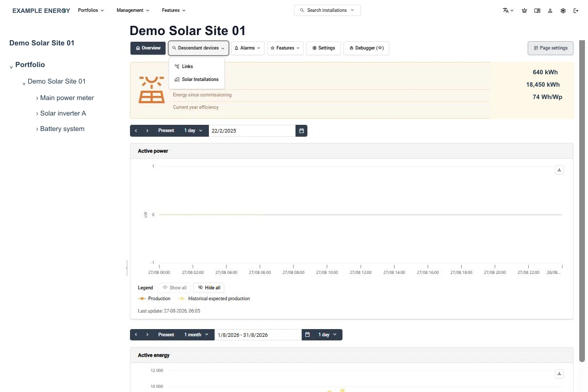This screenshot has height=392, width=588.
Task: Toggle Historical expected production legend series
Action: click(214, 299)
